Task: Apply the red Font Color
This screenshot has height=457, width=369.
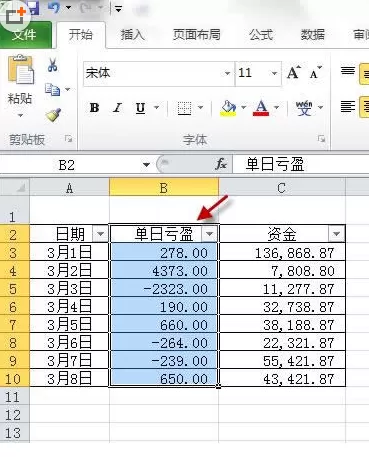Action: pos(261,108)
